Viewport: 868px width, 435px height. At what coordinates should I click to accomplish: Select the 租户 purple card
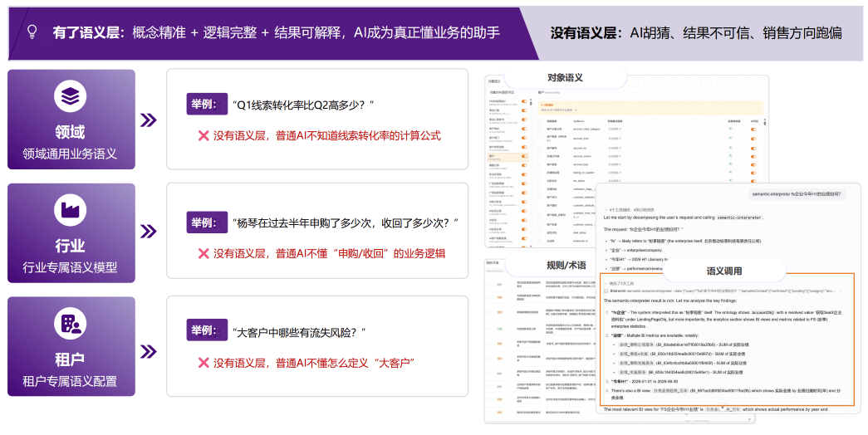click(71, 346)
